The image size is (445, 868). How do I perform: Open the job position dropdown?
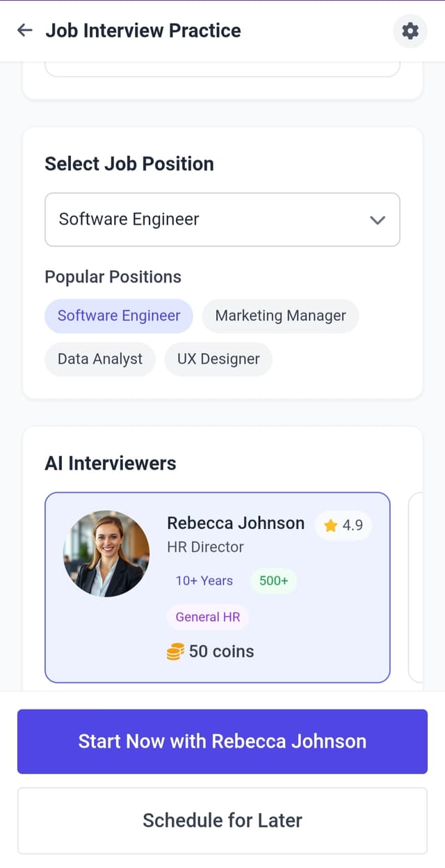[222, 219]
